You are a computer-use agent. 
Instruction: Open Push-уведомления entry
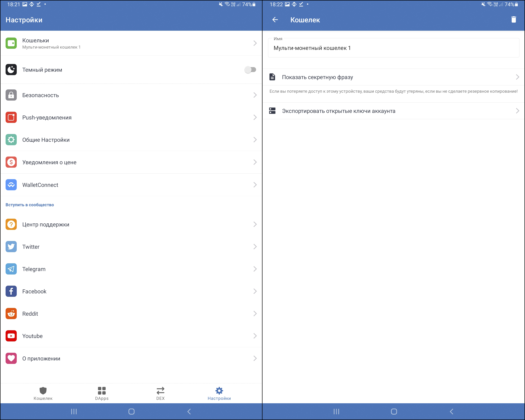[131, 117]
